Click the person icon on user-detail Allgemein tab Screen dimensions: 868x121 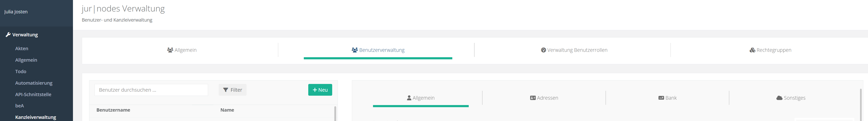pos(409,98)
